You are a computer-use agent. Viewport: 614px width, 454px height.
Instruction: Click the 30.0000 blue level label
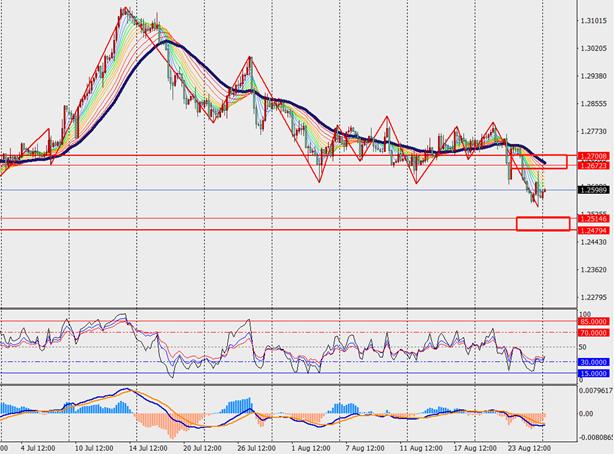click(594, 362)
